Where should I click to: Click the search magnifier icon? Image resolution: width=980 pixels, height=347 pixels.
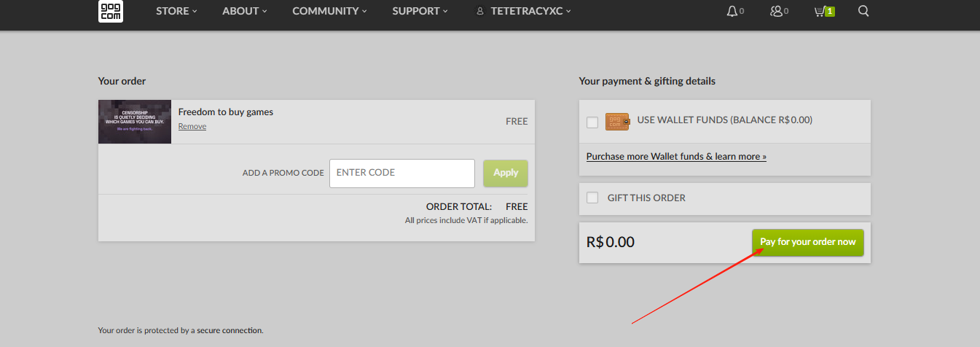click(x=863, y=11)
